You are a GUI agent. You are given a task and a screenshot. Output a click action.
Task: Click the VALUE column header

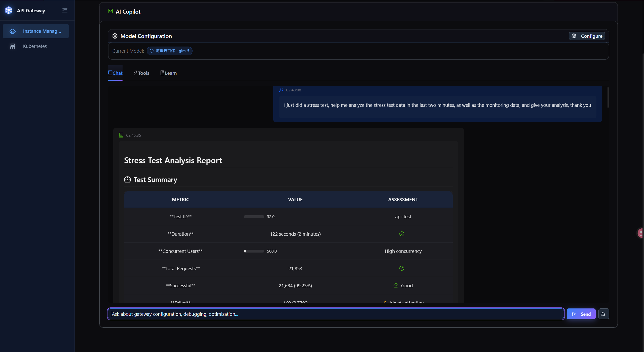pos(295,199)
